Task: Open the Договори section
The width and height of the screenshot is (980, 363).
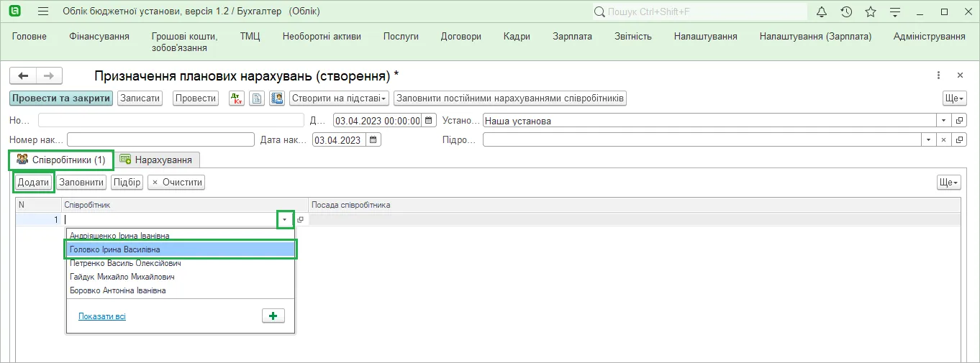Action: tap(461, 37)
